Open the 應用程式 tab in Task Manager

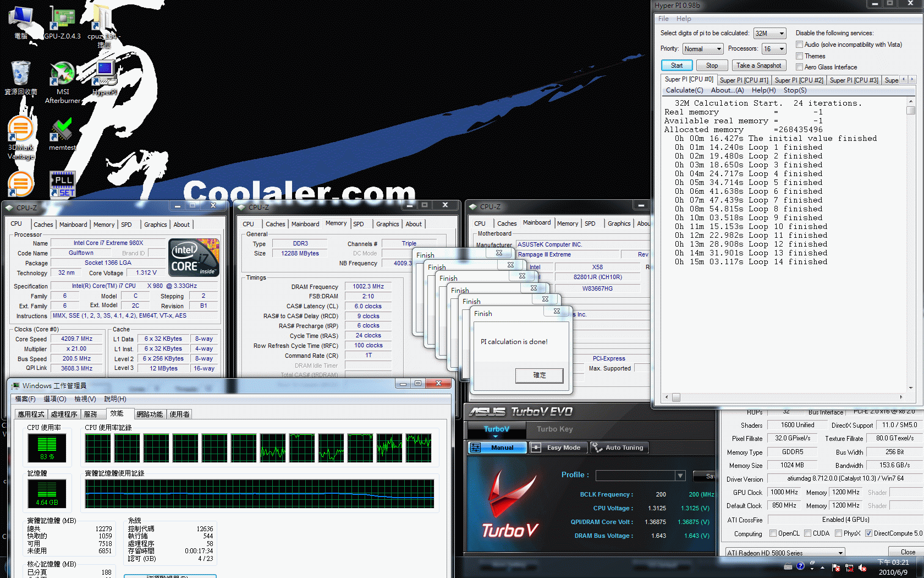point(31,415)
